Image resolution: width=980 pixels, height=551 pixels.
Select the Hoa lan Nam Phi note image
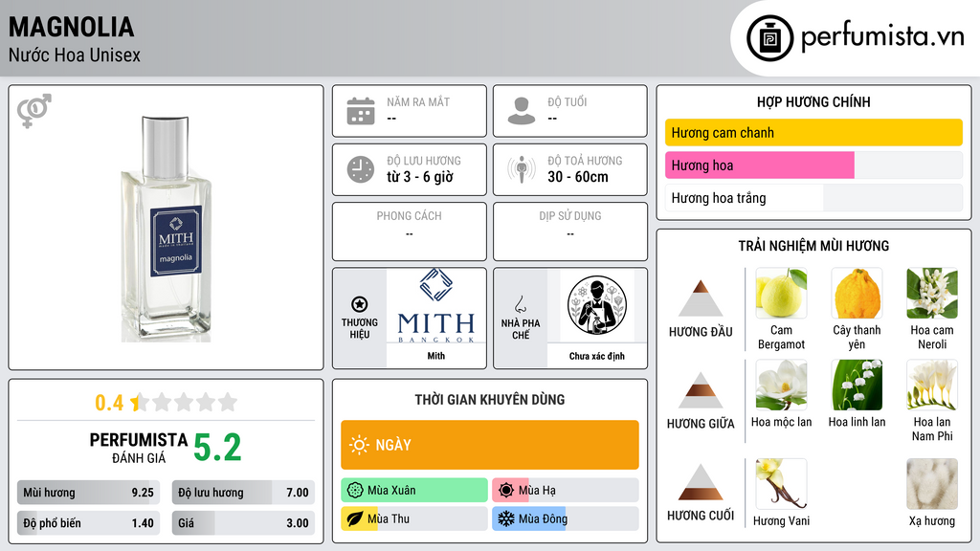[x=932, y=385]
